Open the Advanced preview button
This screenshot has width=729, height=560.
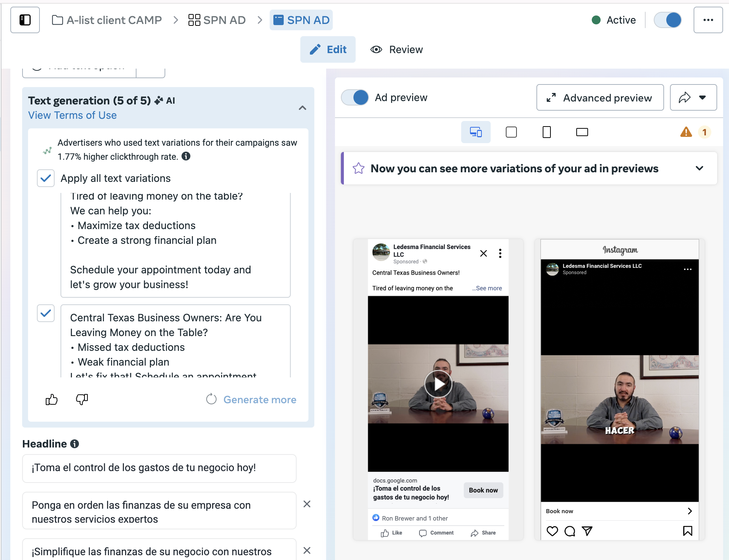(x=600, y=98)
